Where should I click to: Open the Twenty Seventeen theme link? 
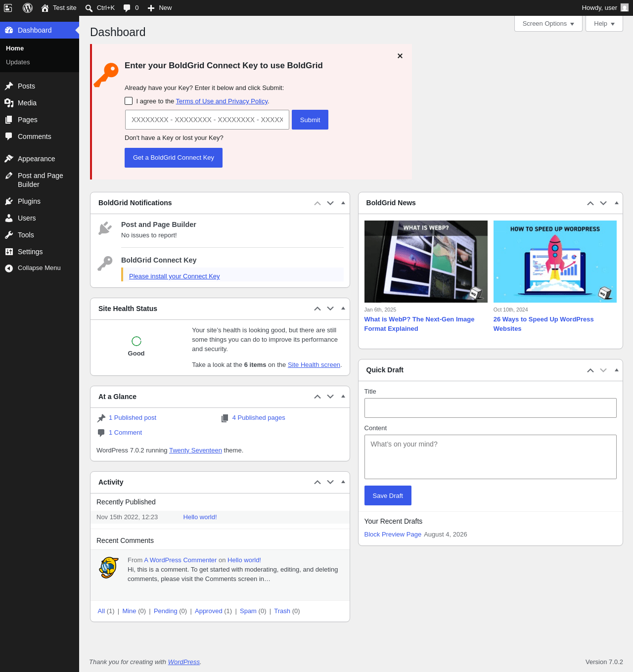coord(195,450)
